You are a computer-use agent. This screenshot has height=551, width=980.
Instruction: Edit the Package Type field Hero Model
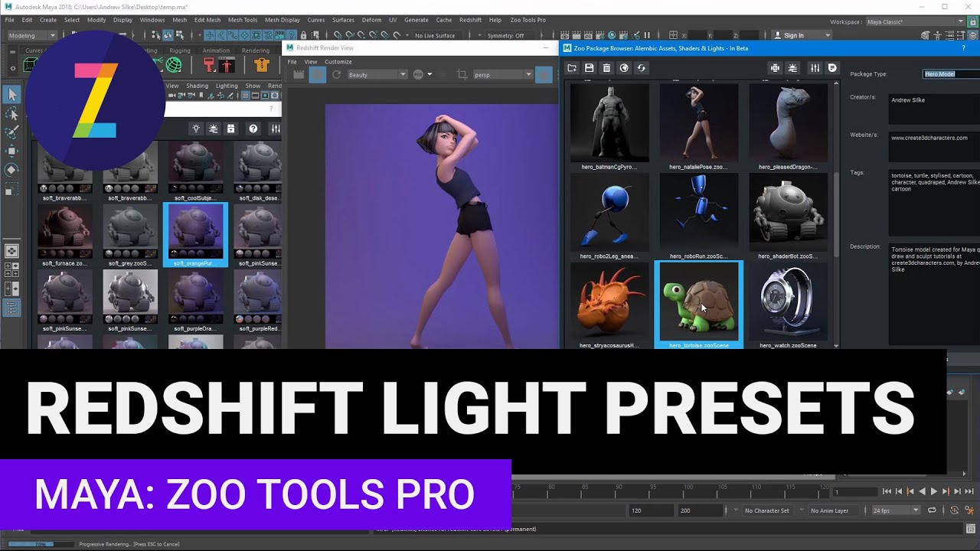(x=951, y=74)
